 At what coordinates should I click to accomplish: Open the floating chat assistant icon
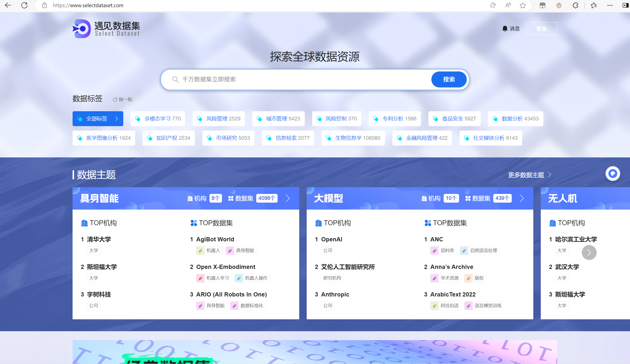tap(613, 173)
